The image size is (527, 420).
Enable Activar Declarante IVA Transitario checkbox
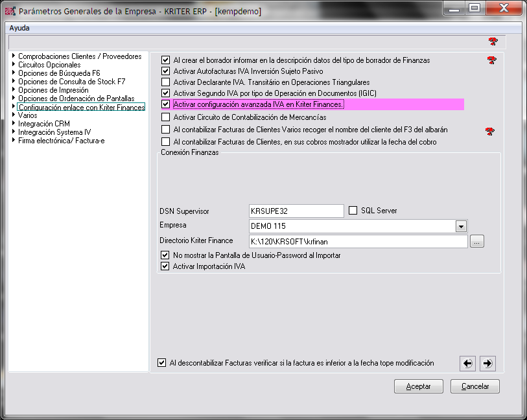(165, 82)
